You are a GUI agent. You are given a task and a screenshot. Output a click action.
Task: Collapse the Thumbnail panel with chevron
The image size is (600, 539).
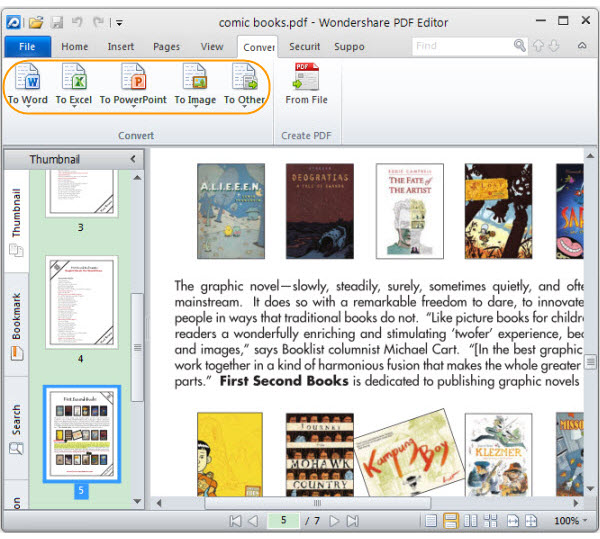point(133,159)
